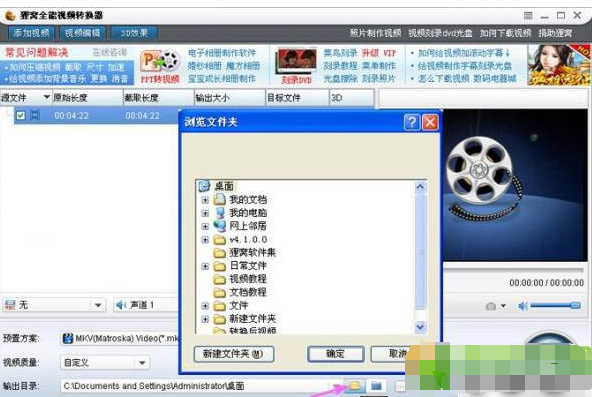Click the snapshot camera icon
The image size is (592, 397).
[490, 306]
